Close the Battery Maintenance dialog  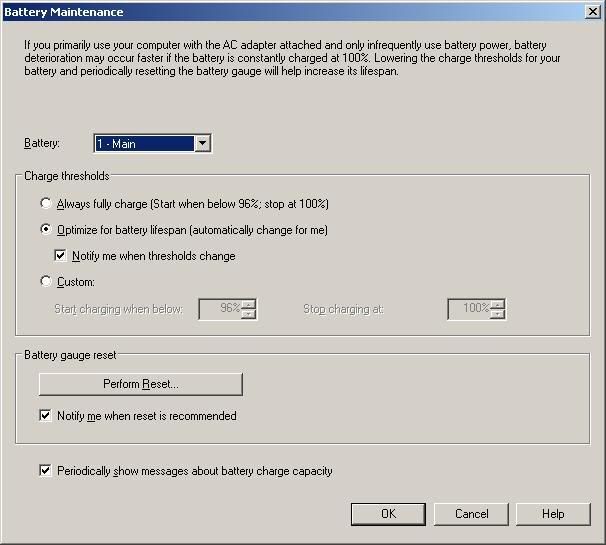click(593, 12)
